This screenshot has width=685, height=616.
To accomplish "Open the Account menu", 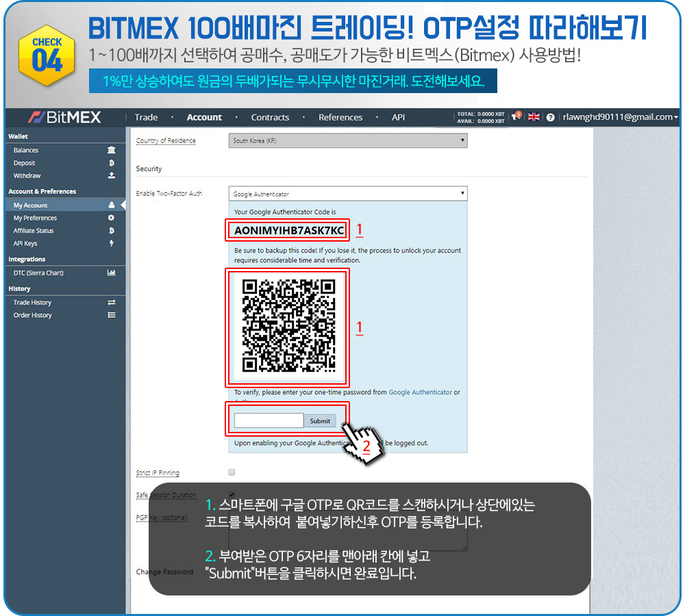I will point(204,118).
